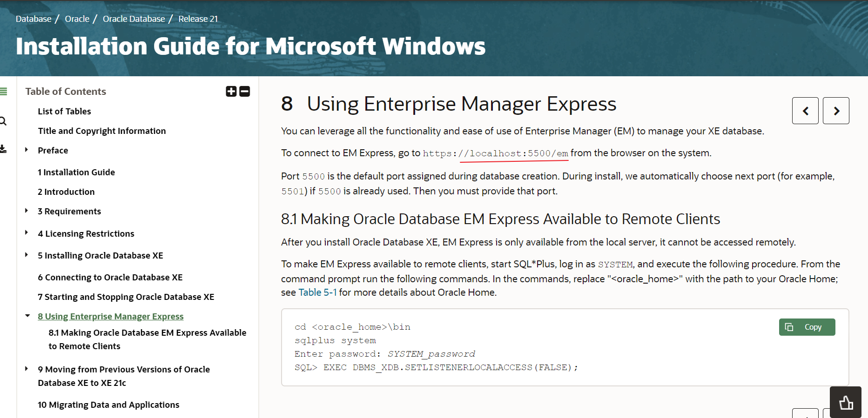This screenshot has width=868, height=418.
Task: Toggle the table of contents sidebar icon
Action: click(3, 92)
